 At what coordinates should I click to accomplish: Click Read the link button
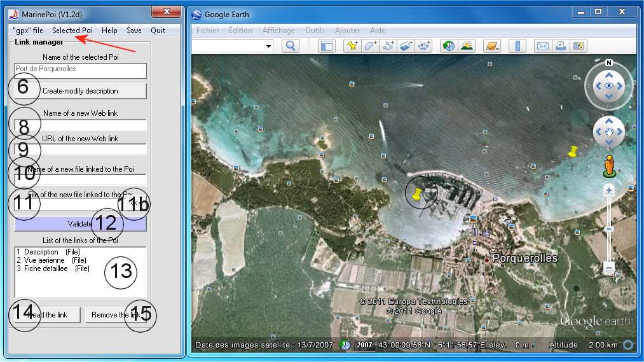[47, 315]
